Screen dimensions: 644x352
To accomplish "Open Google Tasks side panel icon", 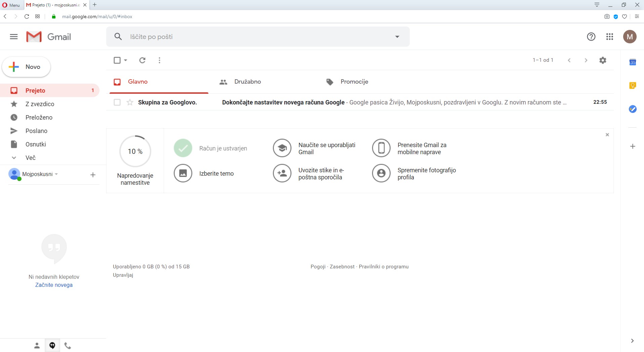I will pyautogui.click(x=633, y=109).
